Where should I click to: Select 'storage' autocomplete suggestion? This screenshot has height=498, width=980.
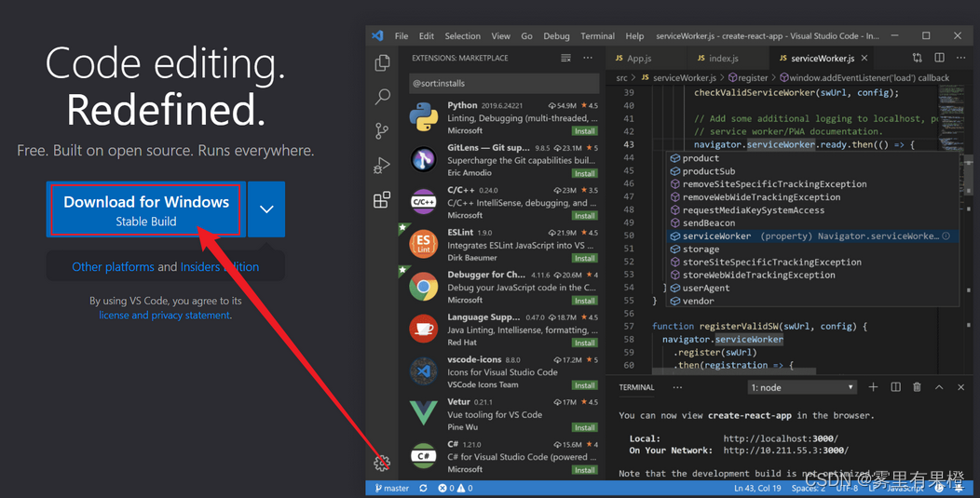point(813,249)
